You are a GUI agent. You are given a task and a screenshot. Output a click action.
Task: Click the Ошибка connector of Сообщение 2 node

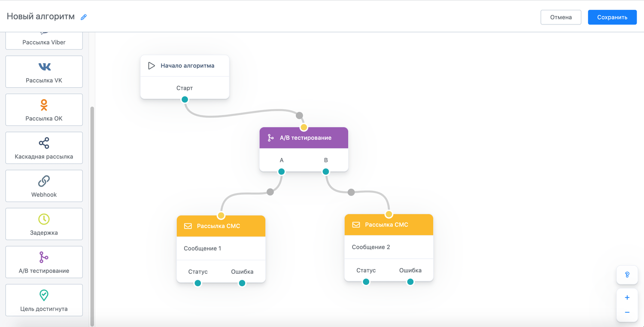(x=410, y=282)
